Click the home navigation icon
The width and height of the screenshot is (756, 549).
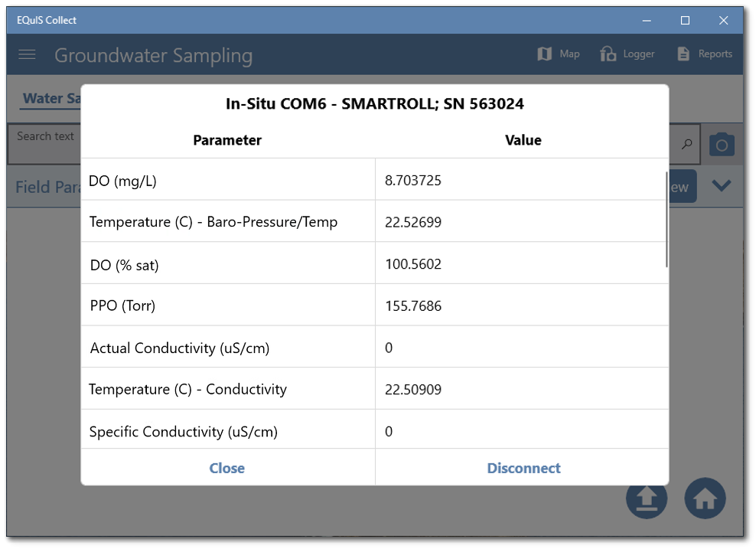coord(705,498)
